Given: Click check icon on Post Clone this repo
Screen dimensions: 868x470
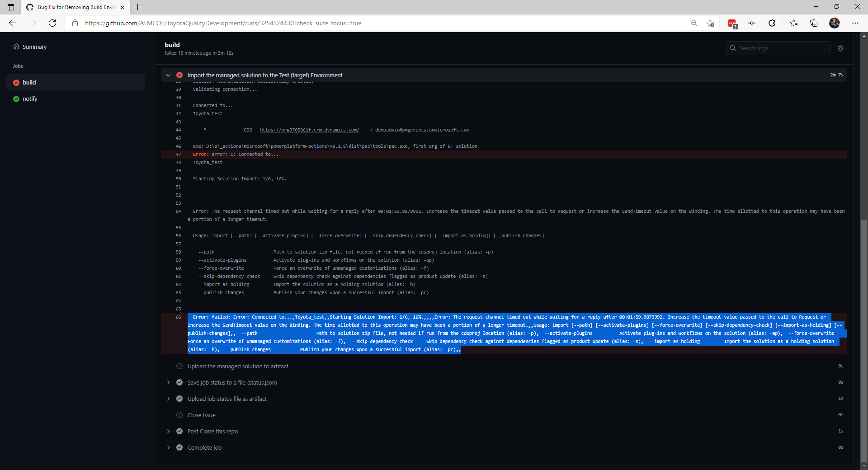Looking at the screenshot, I should (179, 431).
